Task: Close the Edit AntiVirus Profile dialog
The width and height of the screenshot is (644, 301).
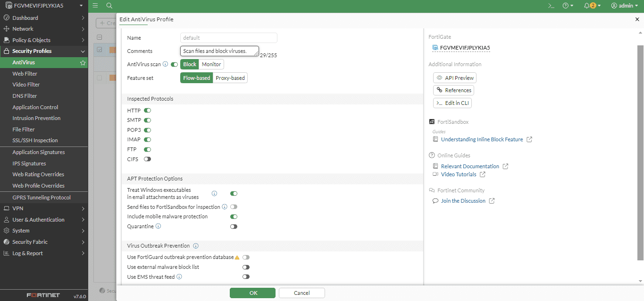Action: pyautogui.click(x=637, y=19)
